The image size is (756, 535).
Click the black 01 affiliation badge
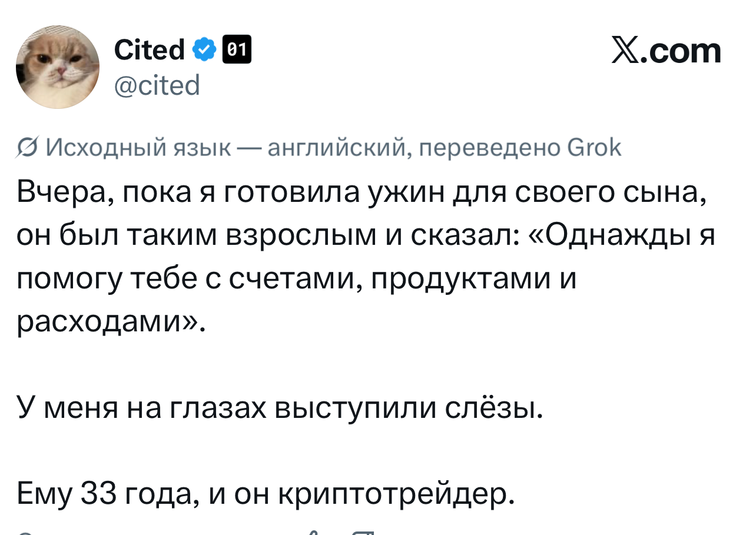(x=236, y=50)
